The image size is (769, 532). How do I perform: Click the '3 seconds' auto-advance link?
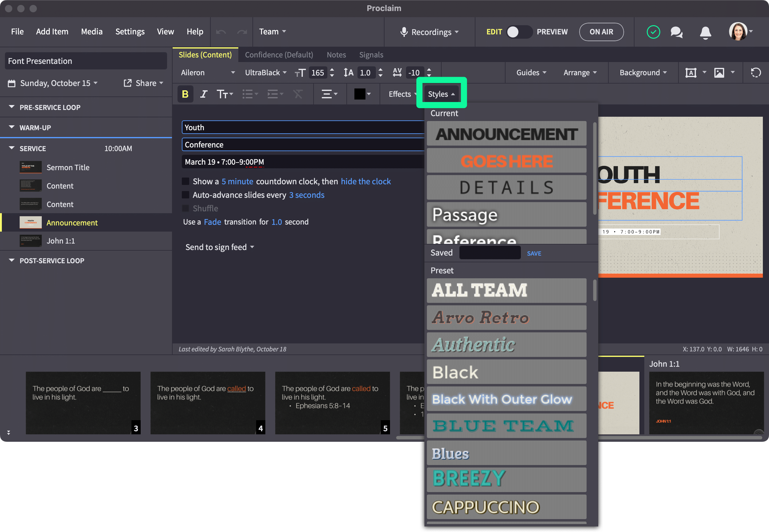tap(307, 195)
